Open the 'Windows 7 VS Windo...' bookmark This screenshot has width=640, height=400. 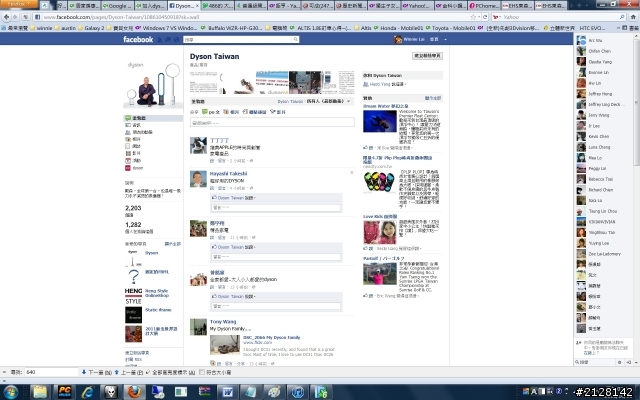pos(166,28)
